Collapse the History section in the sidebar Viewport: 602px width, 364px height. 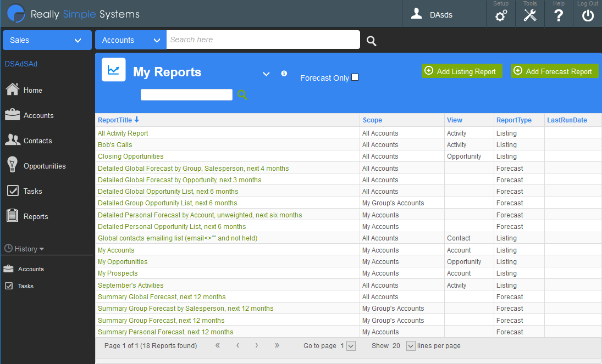click(x=24, y=249)
